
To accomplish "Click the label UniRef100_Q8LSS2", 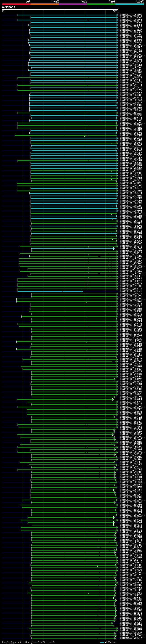I will tap(131, 175).
